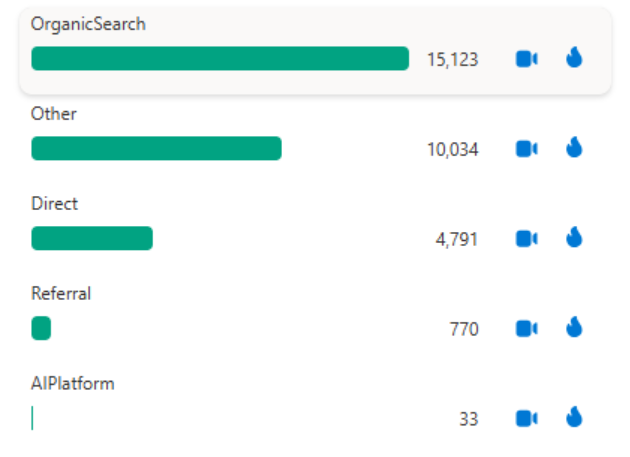The width and height of the screenshot is (630, 457).
Task: Click the 15,123 sessions count
Action: (x=452, y=60)
